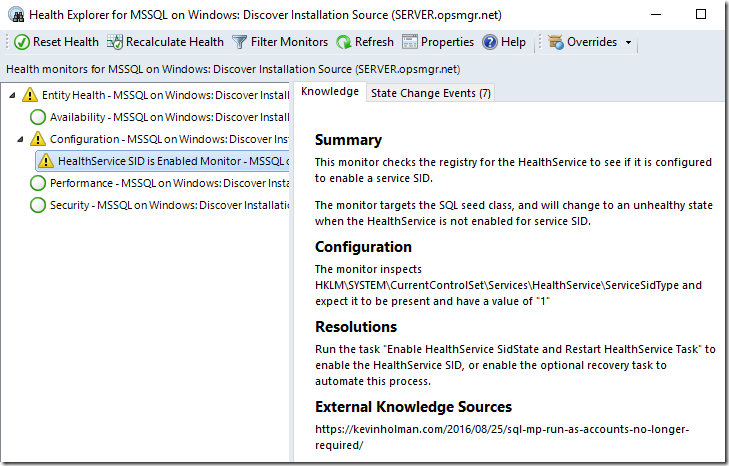Click 'This monitor checks the registry' summary text
The width and height of the screenshot is (729, 466).
513,170
